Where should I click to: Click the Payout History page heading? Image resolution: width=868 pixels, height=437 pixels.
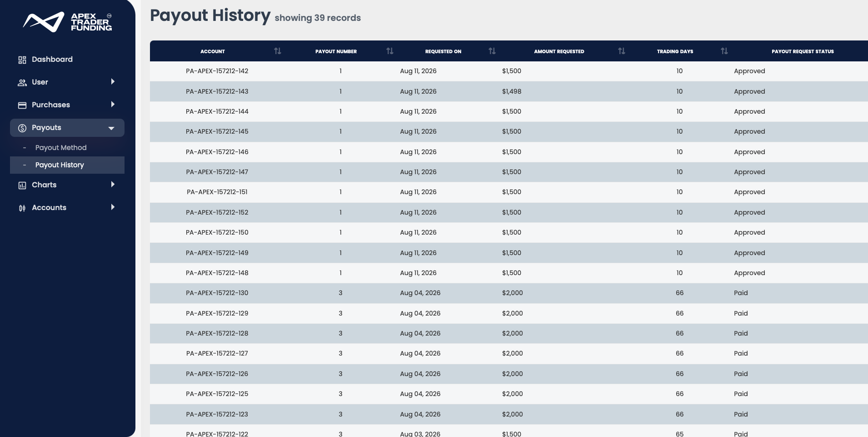pyautogui.click(x=210, y=15)
